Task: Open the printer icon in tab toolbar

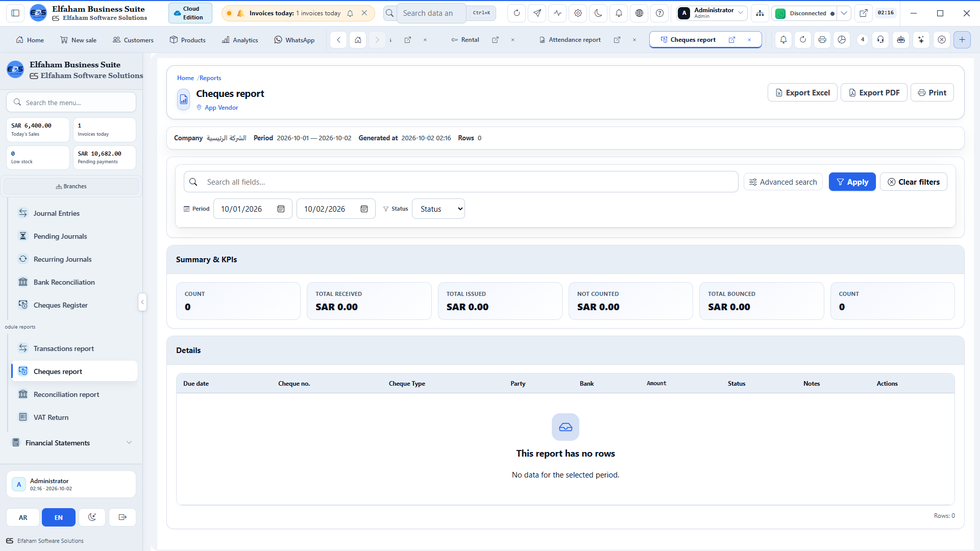Action: click(x=822, y=40)
